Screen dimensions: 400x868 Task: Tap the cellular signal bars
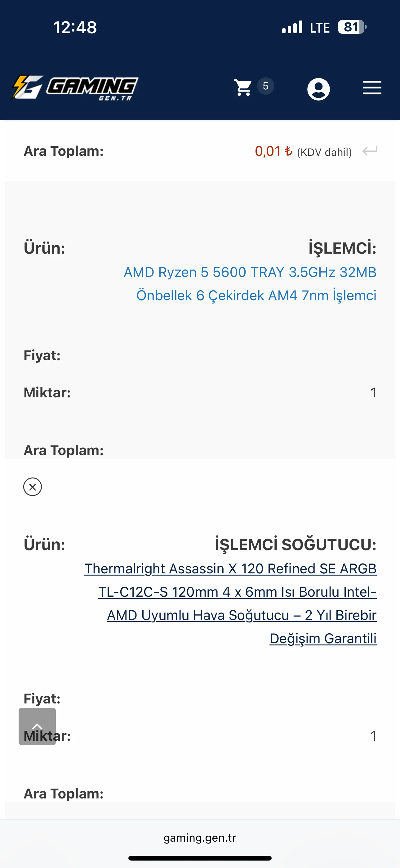[292, 27]
